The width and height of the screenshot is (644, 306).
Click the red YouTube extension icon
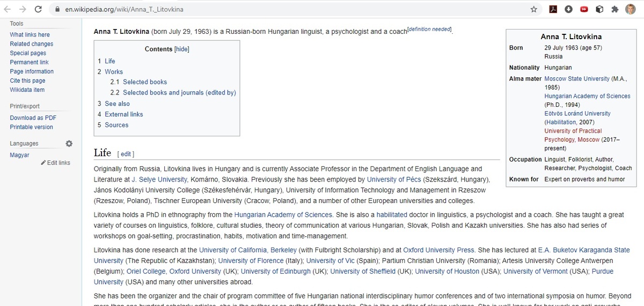(584, 9)
